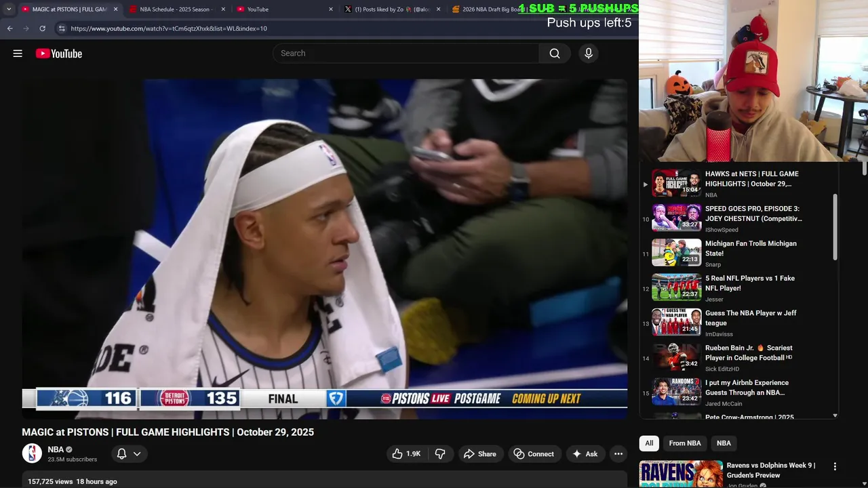Open the YouTube hamburger guide menu
868x488 pixels.
pos(18,54)
